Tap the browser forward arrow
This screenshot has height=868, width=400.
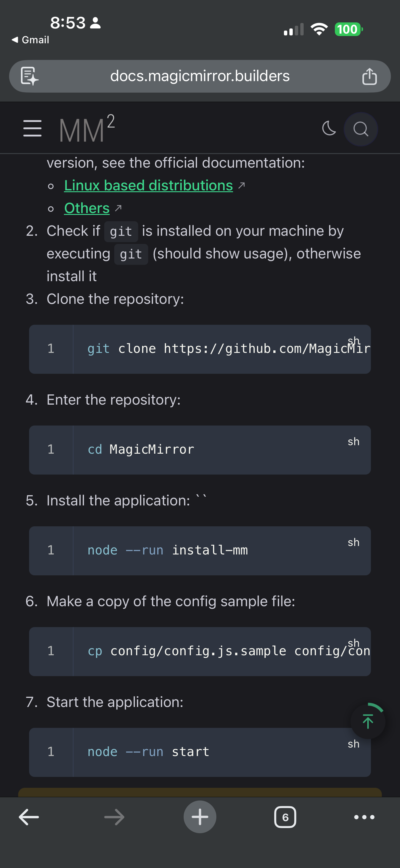point(114,817)
